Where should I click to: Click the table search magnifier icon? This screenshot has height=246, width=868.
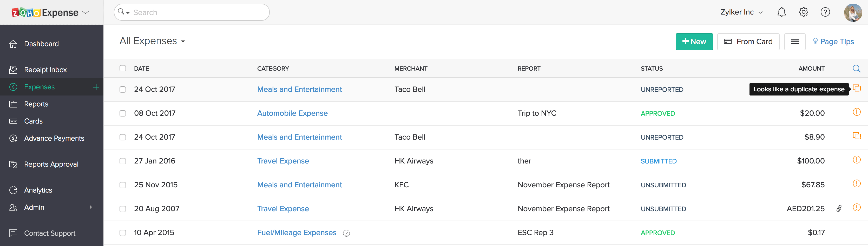[x=856, y=69]
